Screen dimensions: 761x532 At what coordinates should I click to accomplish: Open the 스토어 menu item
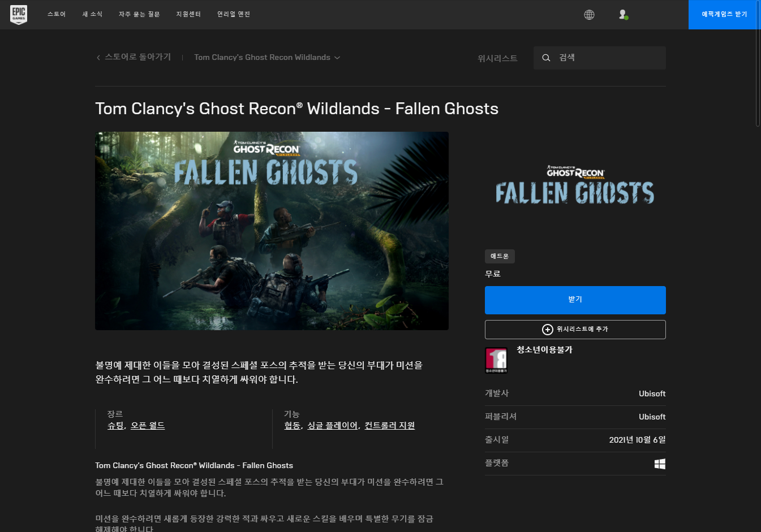click(x=57, y=15)
